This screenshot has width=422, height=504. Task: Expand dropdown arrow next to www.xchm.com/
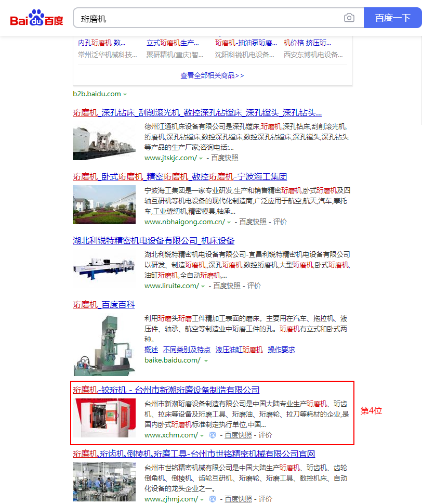coord(202,436)
